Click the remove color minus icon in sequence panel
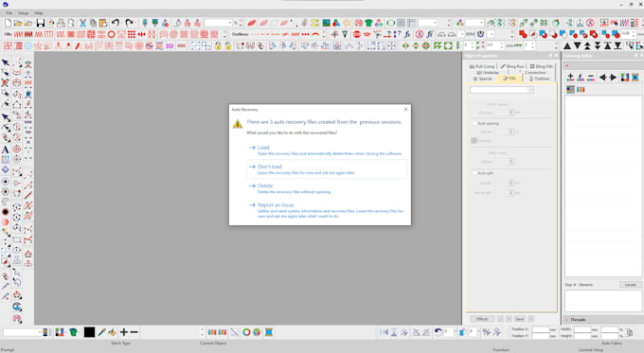The image size is (644, 353). click(x=591, y=78)
